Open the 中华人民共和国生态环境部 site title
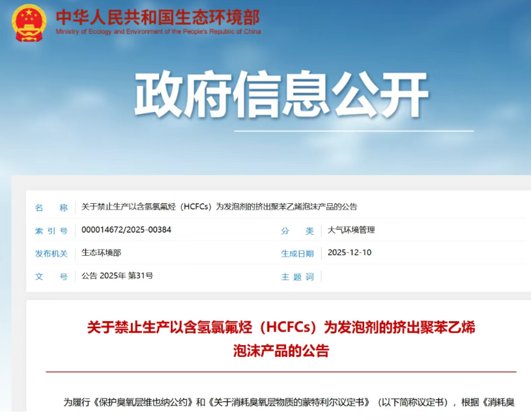The width and height of the screenshot is (531, 420). [x=158, y=16]
